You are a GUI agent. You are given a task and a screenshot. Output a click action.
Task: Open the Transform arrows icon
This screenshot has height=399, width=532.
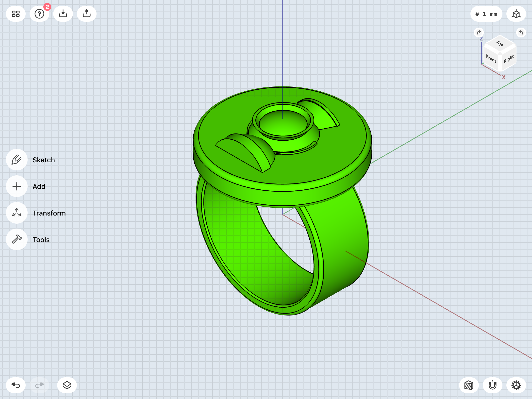17,213
